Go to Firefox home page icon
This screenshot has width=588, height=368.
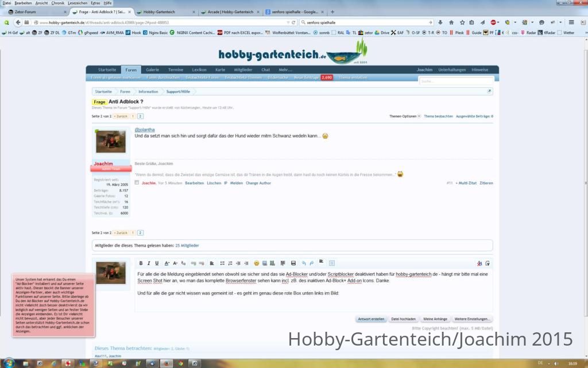[x=451, y=22]
